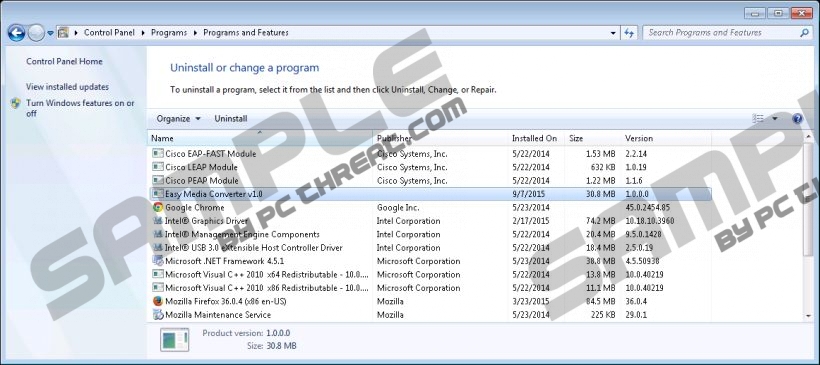Open Help via the question mark icon
Screen dimensions: 820x365
pyautogui.click(x=797, y=119)
